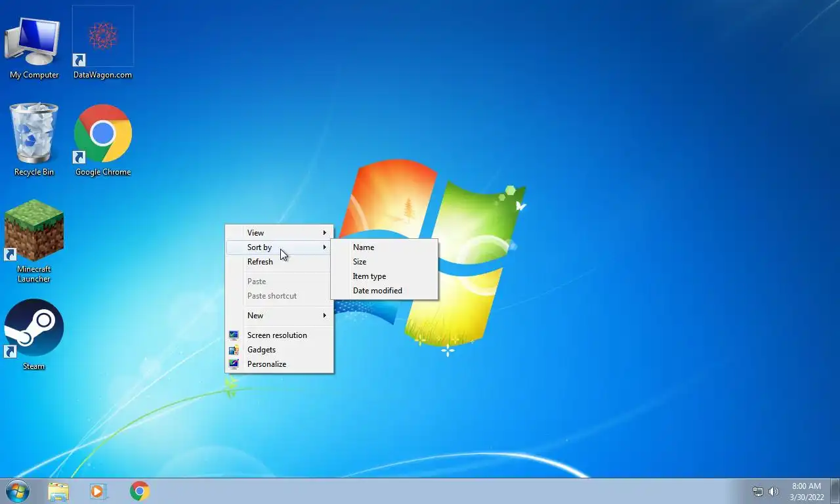Click the Screen resolution menu icon

point(234,335)
